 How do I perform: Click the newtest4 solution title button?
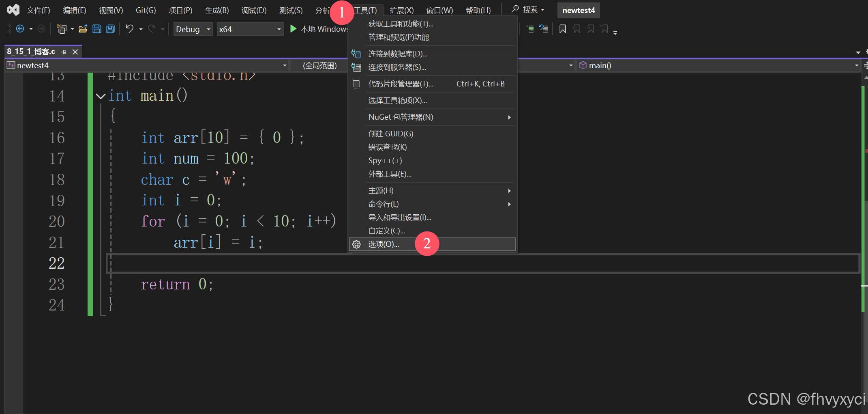pyautogui.click(x=579, y=10)
